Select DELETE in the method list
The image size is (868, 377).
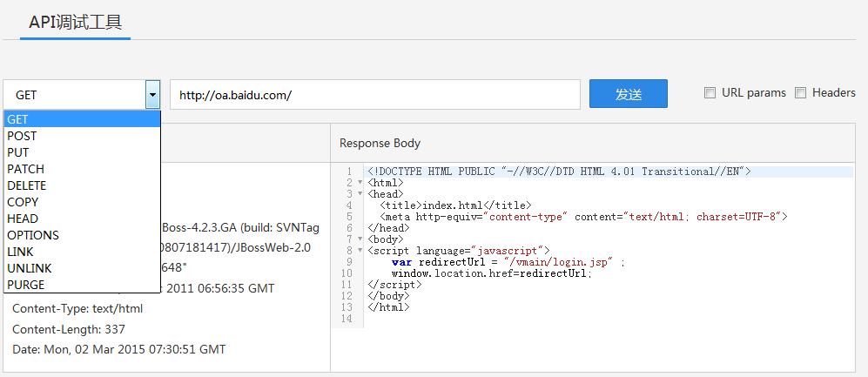[83, 185]
